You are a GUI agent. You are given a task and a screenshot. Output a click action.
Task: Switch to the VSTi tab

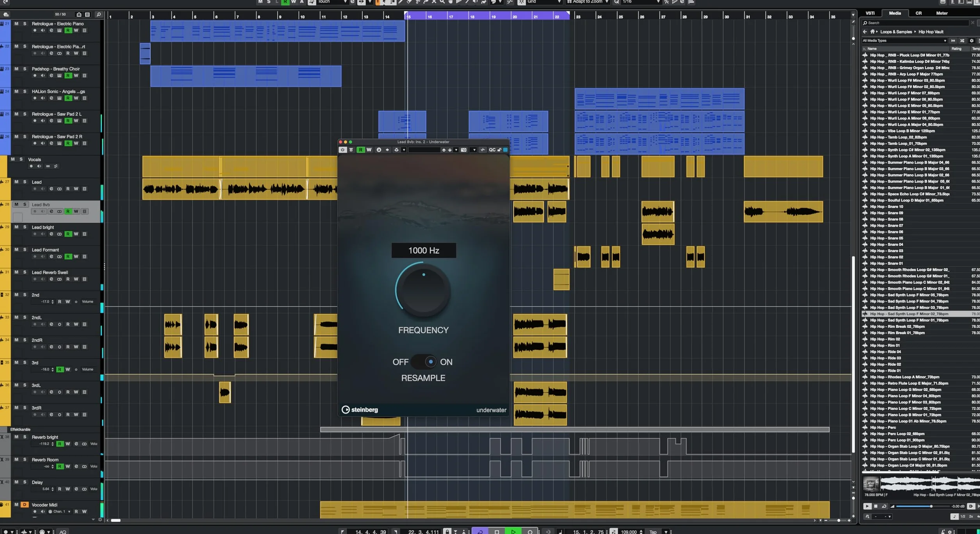coord(870,13)
